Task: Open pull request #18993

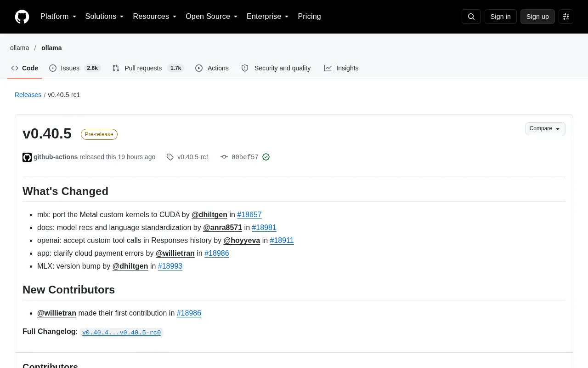Action: click(x=170, y=266)
